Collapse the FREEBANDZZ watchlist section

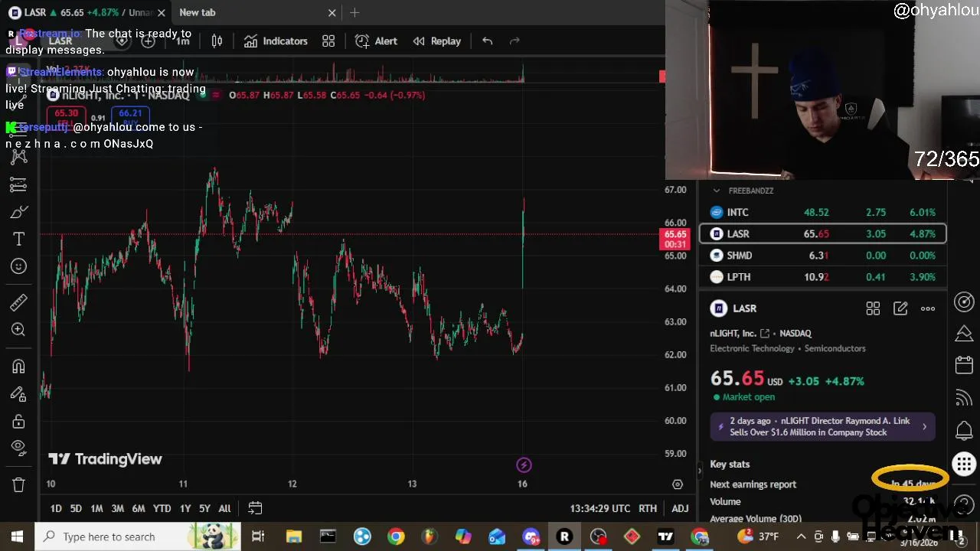coord(716,191)
